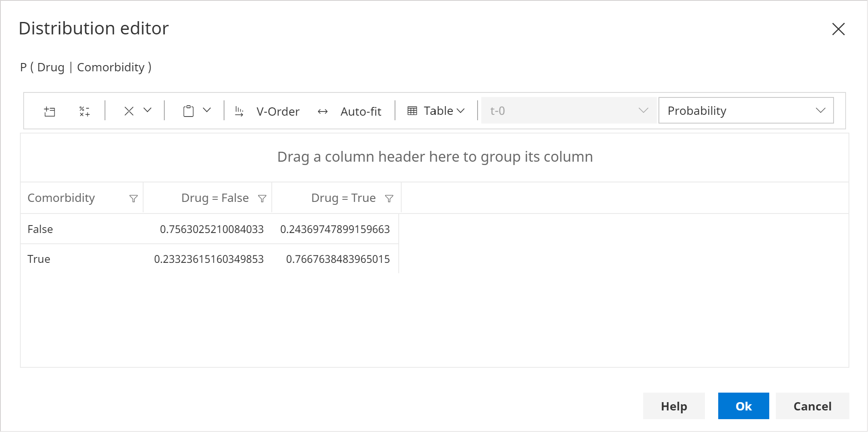Screen dimensions: 868x432
Task: Expand the paste options arrow
Action: [207, 110]
